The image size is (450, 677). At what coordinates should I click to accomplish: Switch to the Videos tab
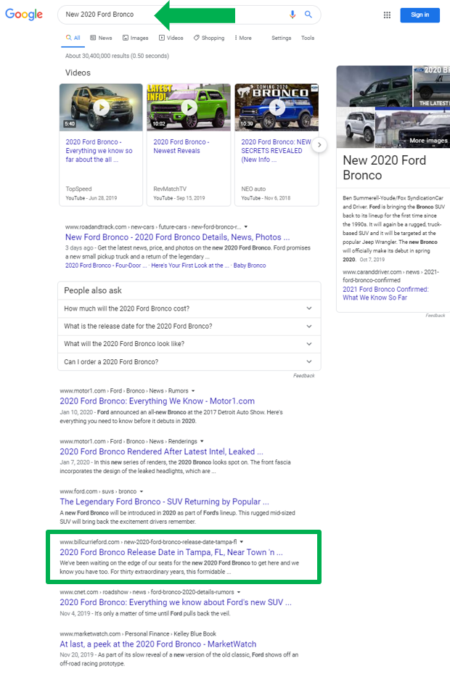tap(171, 38)
